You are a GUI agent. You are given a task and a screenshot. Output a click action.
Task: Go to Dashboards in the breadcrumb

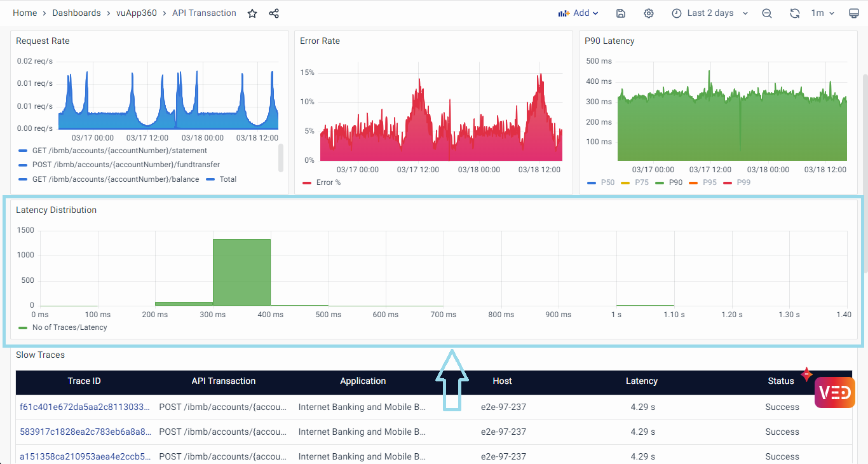pyautogui.click(x=76, y=13)
